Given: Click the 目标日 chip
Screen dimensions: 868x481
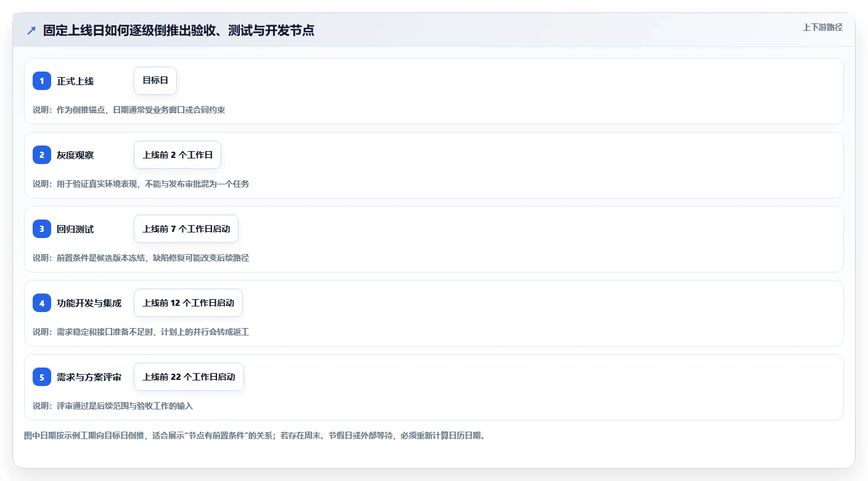Looking at the screenshot, I should 155,81.
